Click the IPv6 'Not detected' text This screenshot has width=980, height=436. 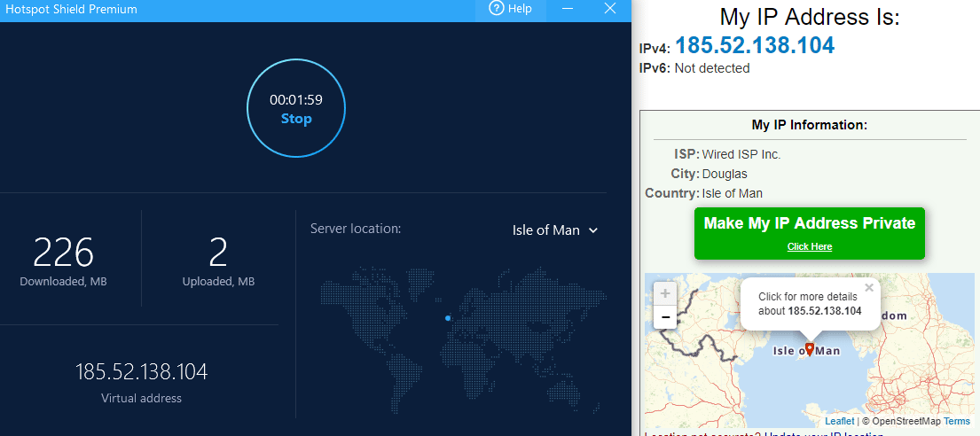(712, 68)
